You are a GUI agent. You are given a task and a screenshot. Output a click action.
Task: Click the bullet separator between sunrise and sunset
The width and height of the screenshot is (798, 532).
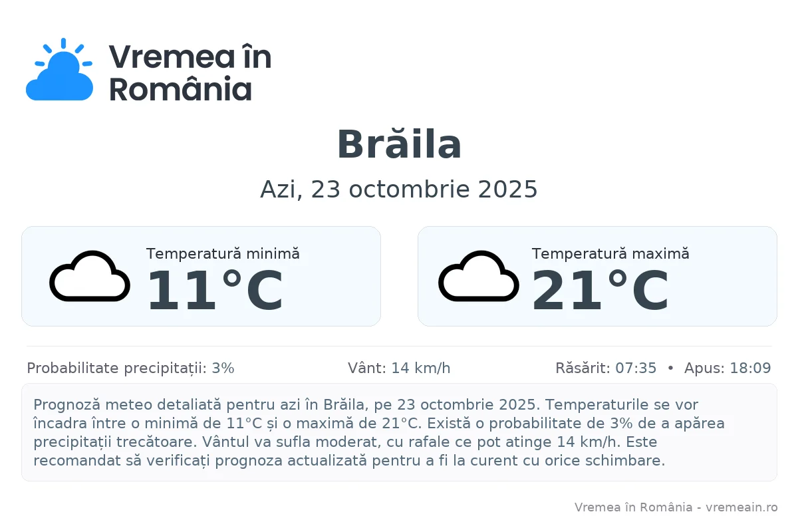670,368
